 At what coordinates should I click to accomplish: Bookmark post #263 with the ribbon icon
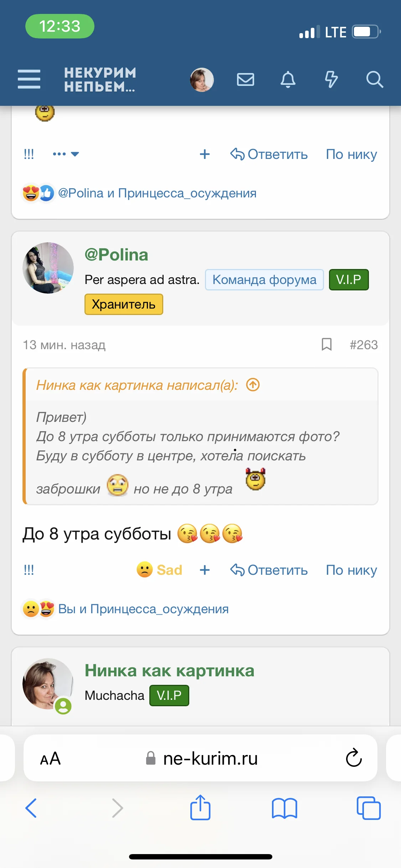[327, 345]
